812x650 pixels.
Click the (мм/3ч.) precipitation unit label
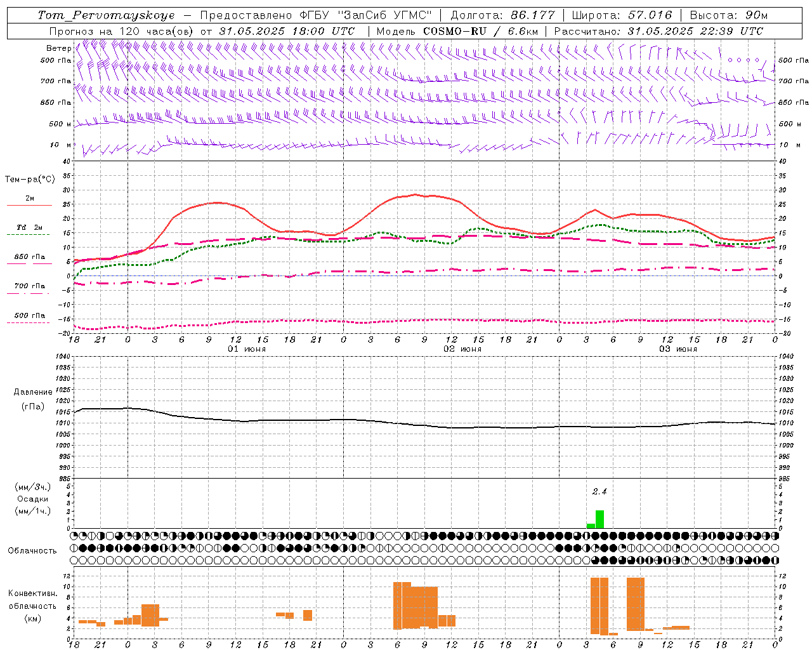point(33,487)
